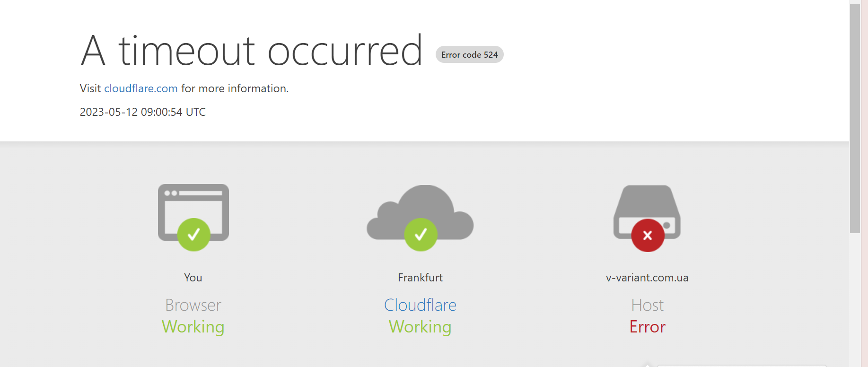Click the 'Host' label

647,305
